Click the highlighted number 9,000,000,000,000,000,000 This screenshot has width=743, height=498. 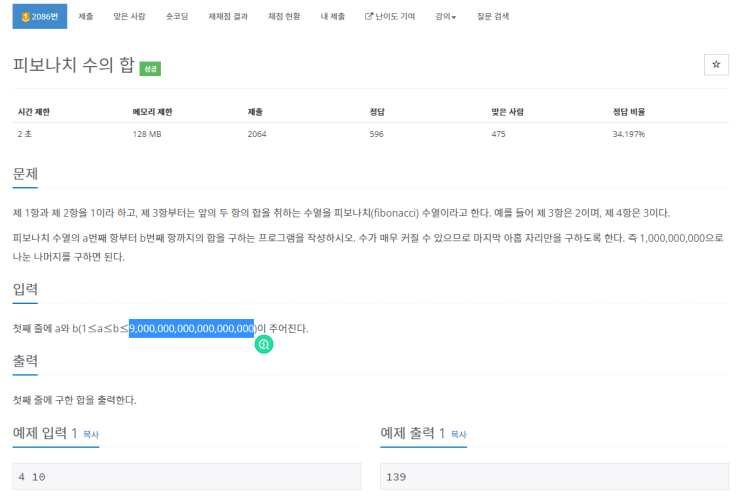click(x=191, y=328)
